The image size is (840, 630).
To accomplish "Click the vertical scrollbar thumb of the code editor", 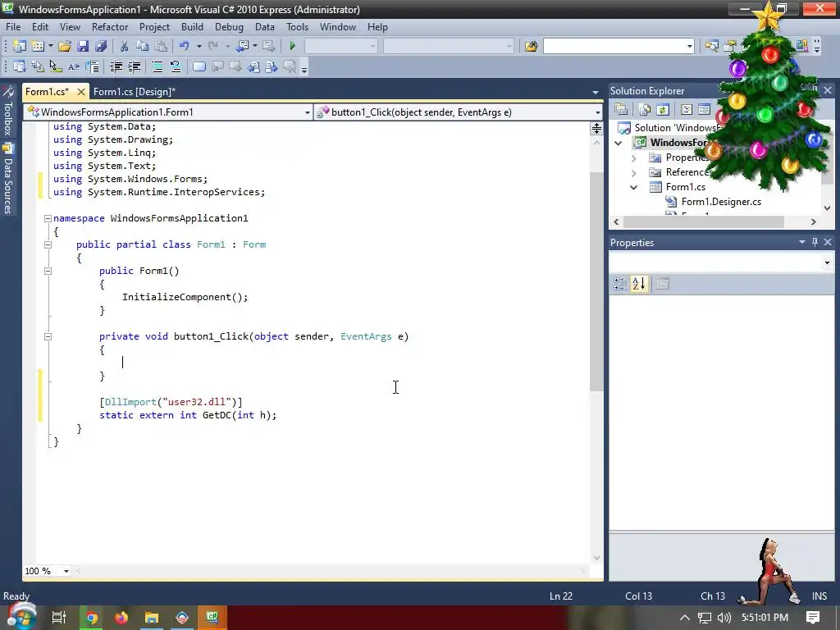I will 596,281.
